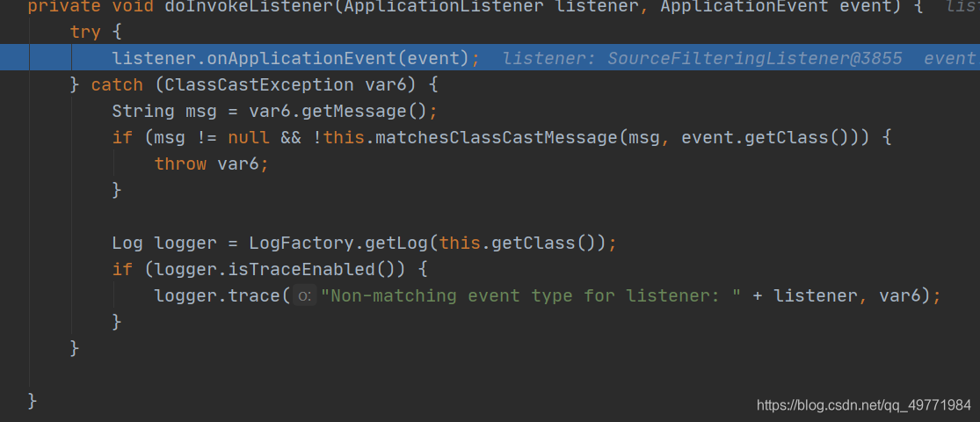The width and height of the screenshot is (980, 422).
Task: Click the void return type keyword
Action: (x=133, y=6)
